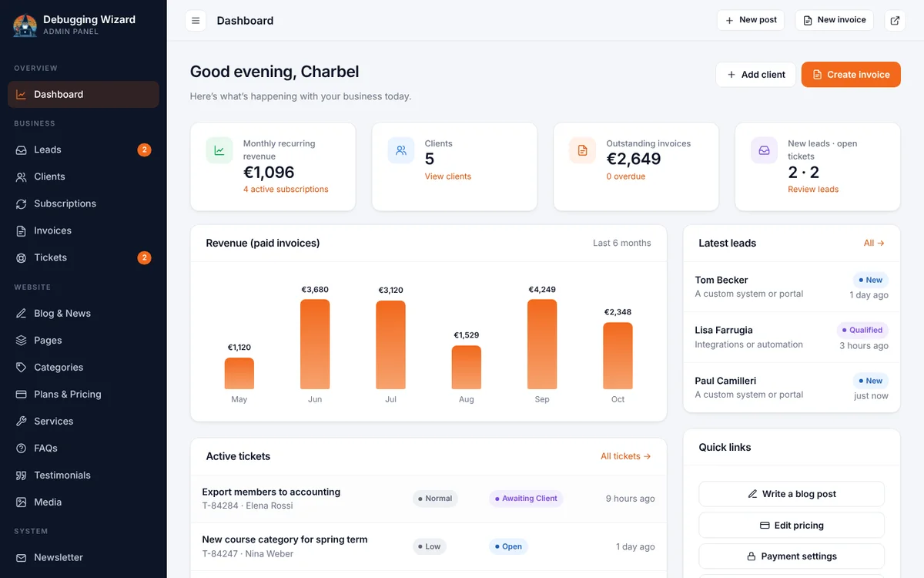Open the external site icon in the top bar
Viewport: 924px width, 578px height.
pos(895,21)
